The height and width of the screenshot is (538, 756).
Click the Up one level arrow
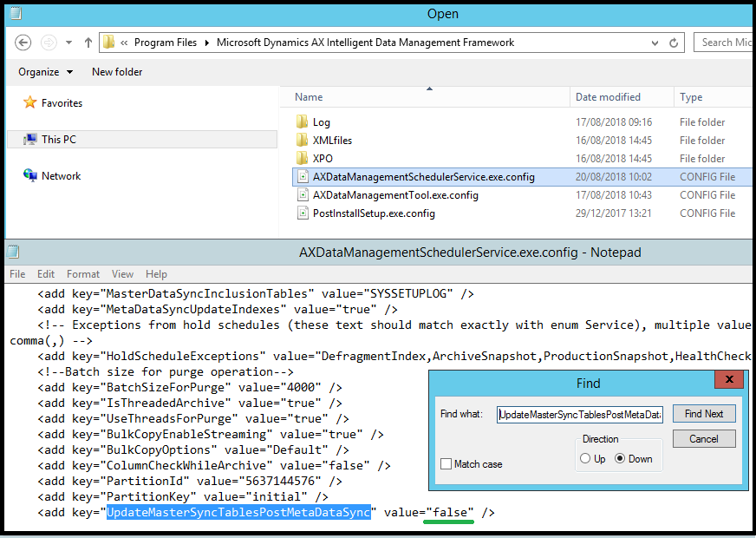pyautogui.click(x=88, y=43)
